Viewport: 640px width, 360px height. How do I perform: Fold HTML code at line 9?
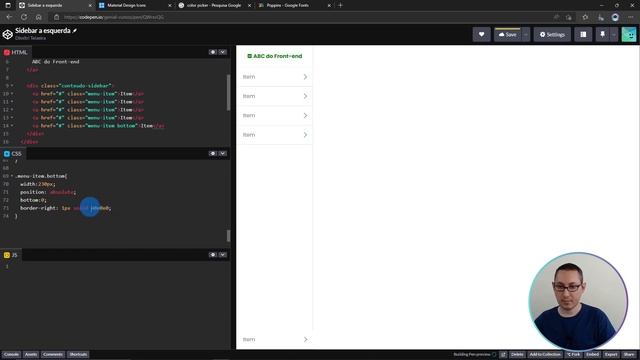click(12, 86)
